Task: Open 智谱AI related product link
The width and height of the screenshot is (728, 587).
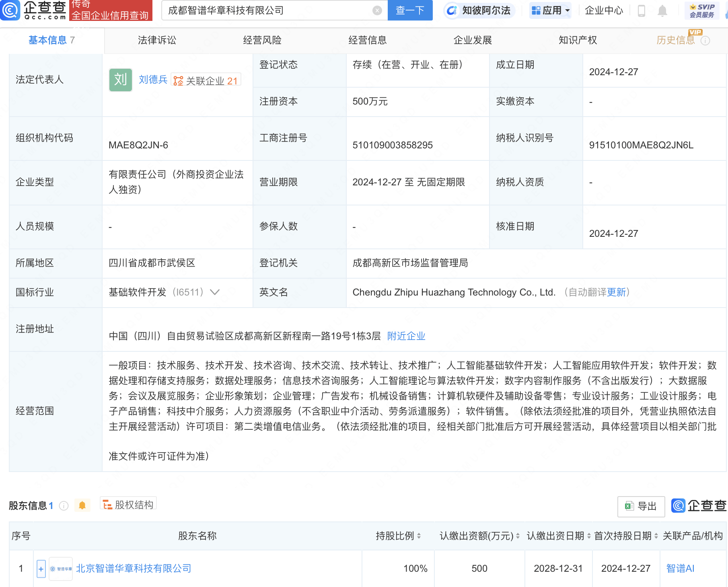Action: point(680,569)
